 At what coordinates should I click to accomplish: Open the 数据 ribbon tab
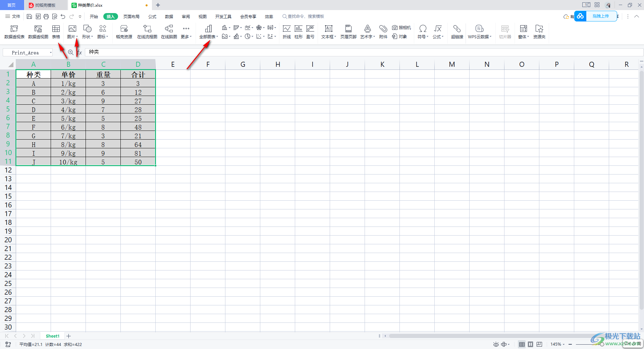point(169,16)
